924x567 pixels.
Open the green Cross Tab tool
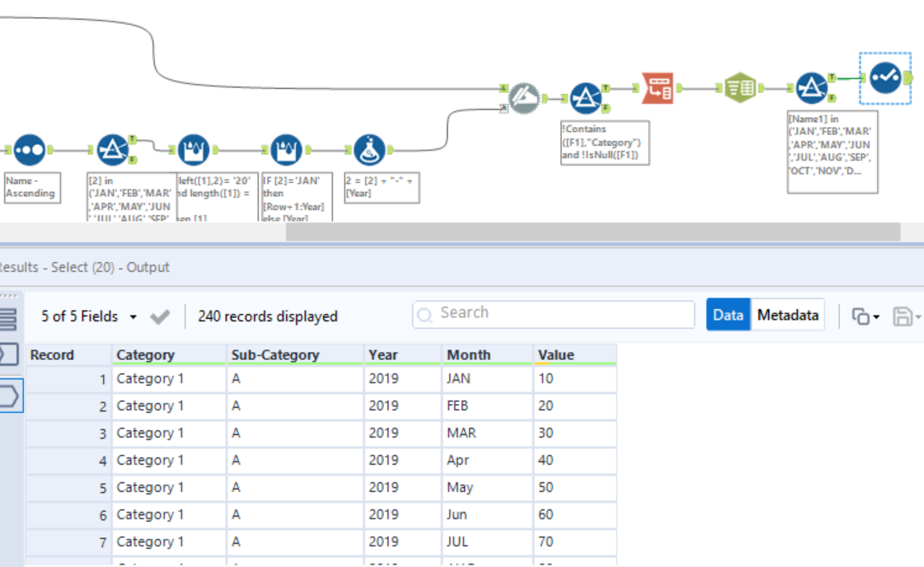click(x=739, y=87)
